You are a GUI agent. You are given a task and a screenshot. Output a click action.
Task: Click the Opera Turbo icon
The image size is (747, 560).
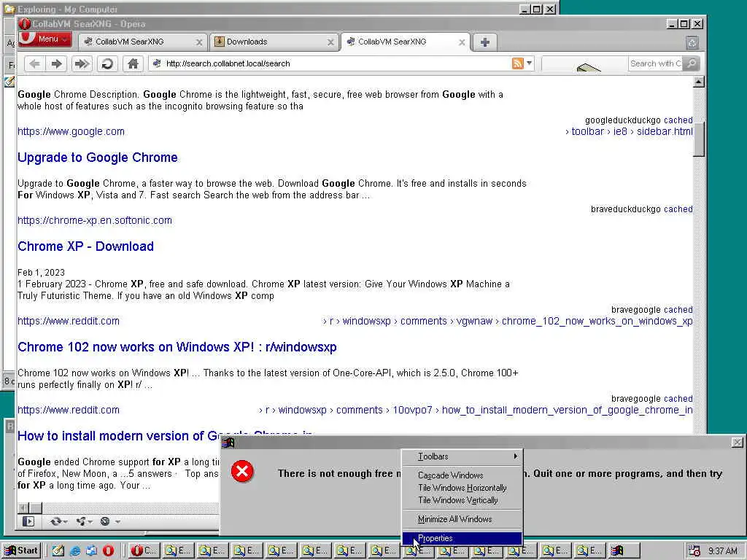[105, 522]
